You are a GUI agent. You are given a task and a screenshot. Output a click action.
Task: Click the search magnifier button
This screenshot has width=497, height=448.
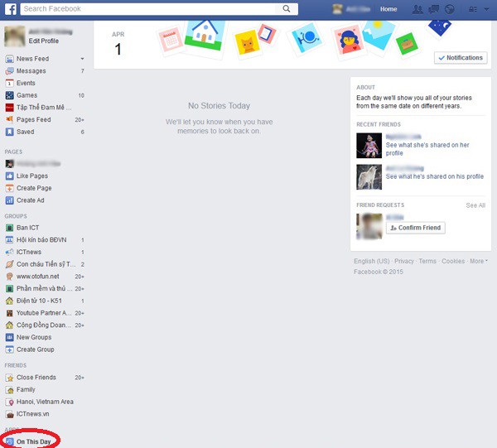click(x=287, y=9)
